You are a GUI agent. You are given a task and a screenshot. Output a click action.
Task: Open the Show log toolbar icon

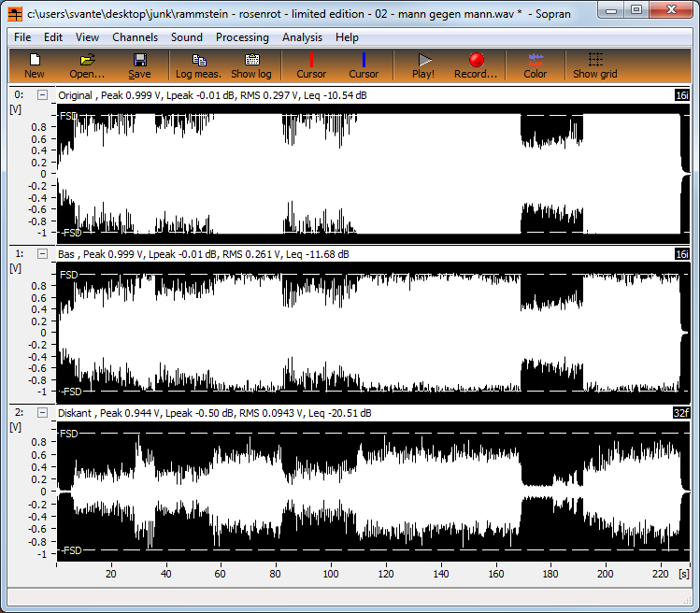(250, 64)
